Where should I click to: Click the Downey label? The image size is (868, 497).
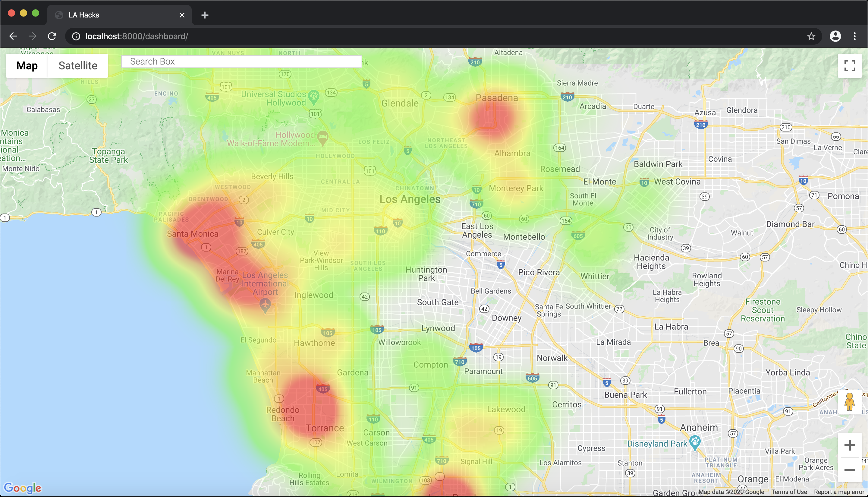(x=506, y=318)
